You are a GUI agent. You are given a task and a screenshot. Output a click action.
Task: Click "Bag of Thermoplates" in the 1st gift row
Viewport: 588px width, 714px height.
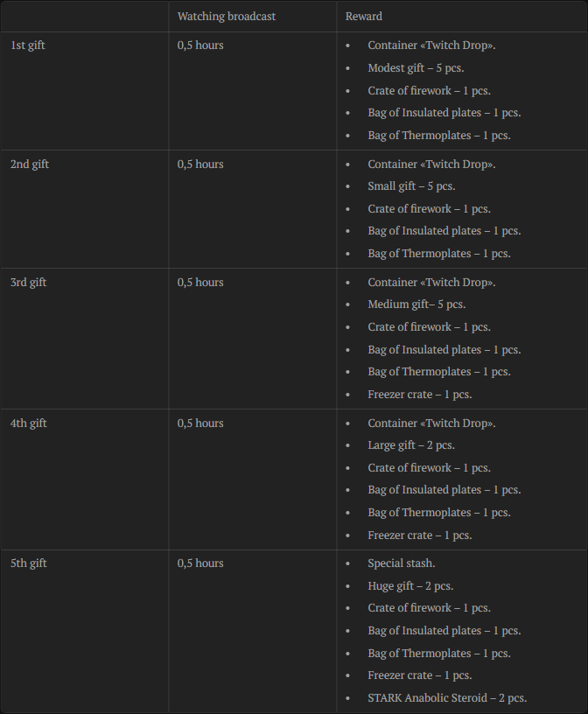click(439, 136)
